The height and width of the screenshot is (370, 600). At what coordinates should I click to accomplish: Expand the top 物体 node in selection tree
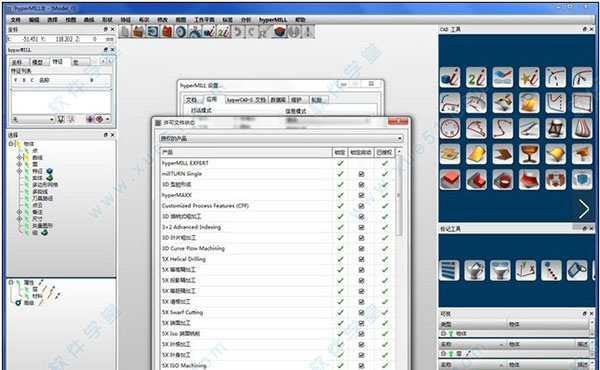11,144
